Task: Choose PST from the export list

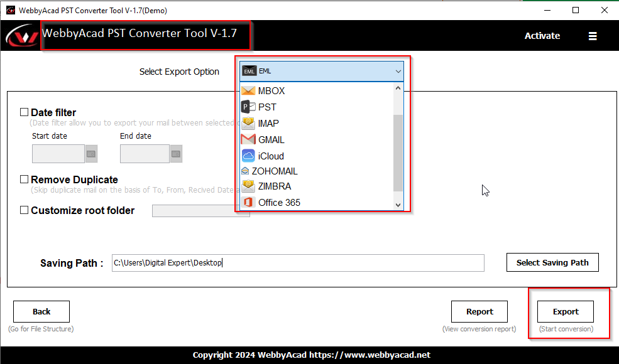Action: (x=317, y=107)
